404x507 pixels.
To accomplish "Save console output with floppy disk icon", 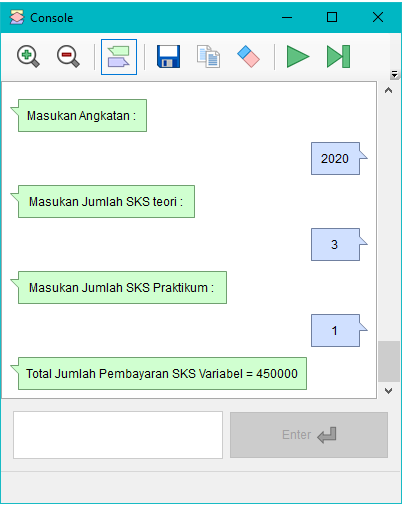I will click(x=168, y=57).
